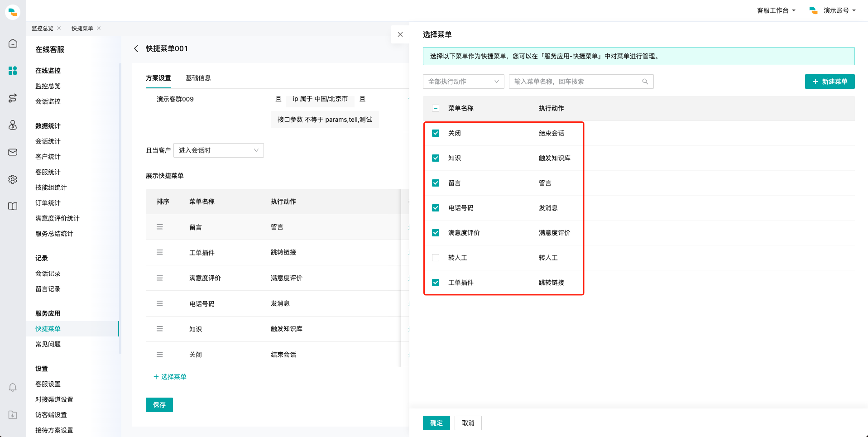Confirm selection with the 确定 button
This screenshot has height=437, width=868.
(x=436, y=423)
